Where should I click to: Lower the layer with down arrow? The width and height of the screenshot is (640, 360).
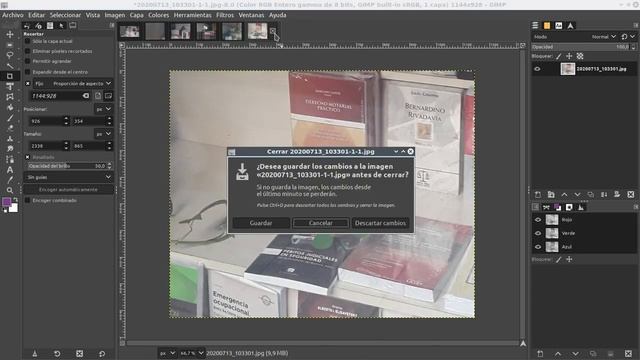click(x=577, y=195)
